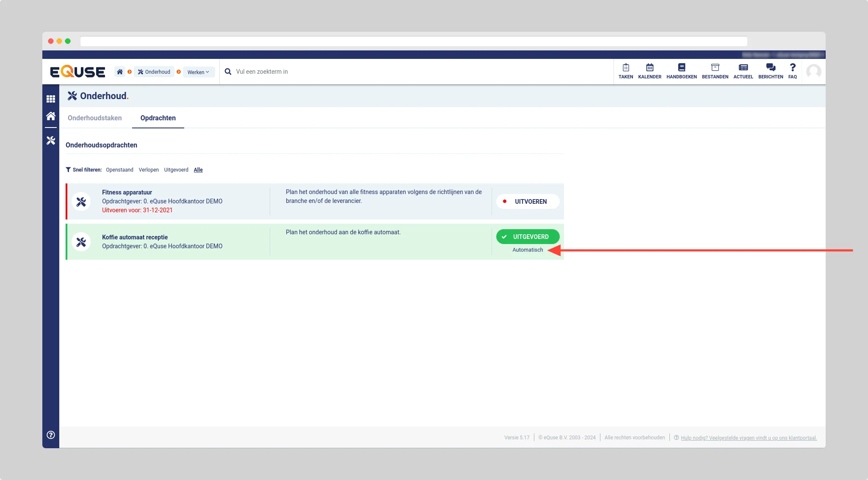Image resolution: width=868 pixels, height=480 pixels.
Task: Click the sidebar home icon
Action: [x=51, y=116]
